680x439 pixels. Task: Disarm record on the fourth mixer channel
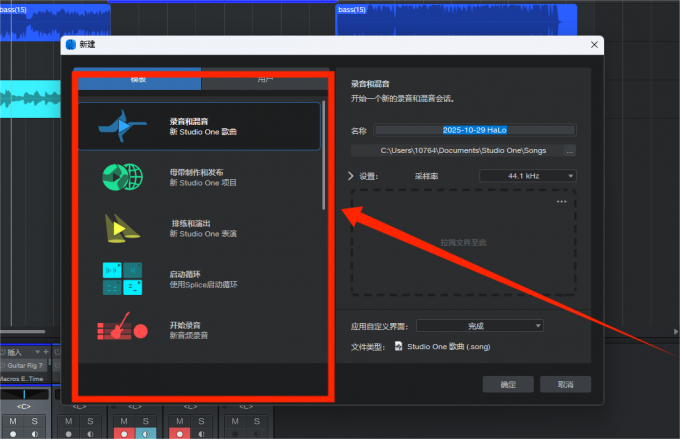(x=180, y=434)
